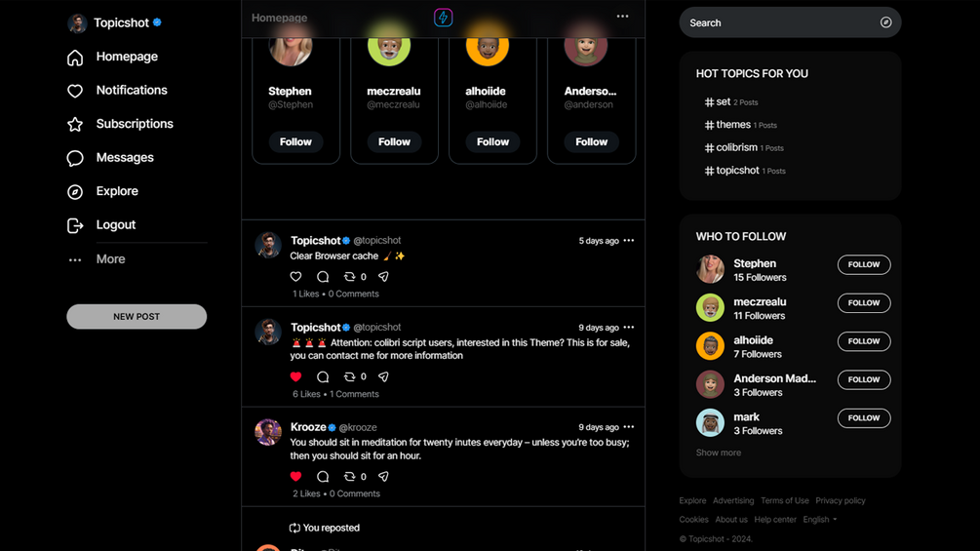Click the lightning bolt logo icon
Image resolution: width=980 pixels, height=551 pixels.
[443, 18]
